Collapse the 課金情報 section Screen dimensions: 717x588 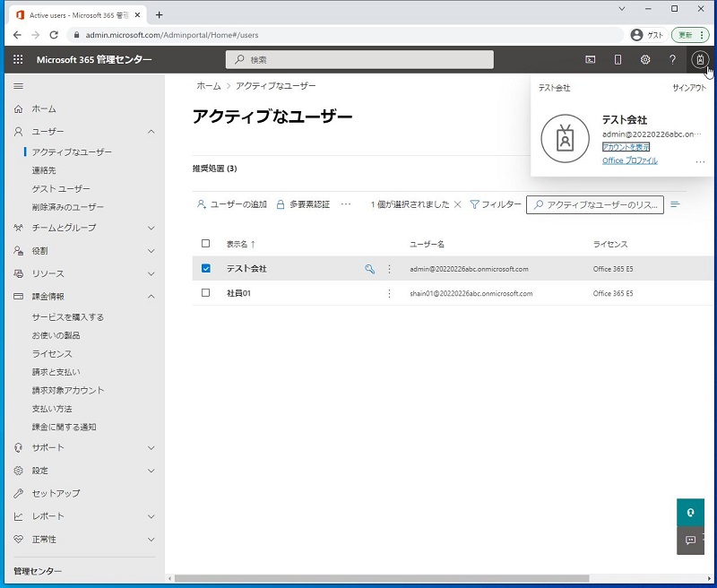[x=151, y=297]
